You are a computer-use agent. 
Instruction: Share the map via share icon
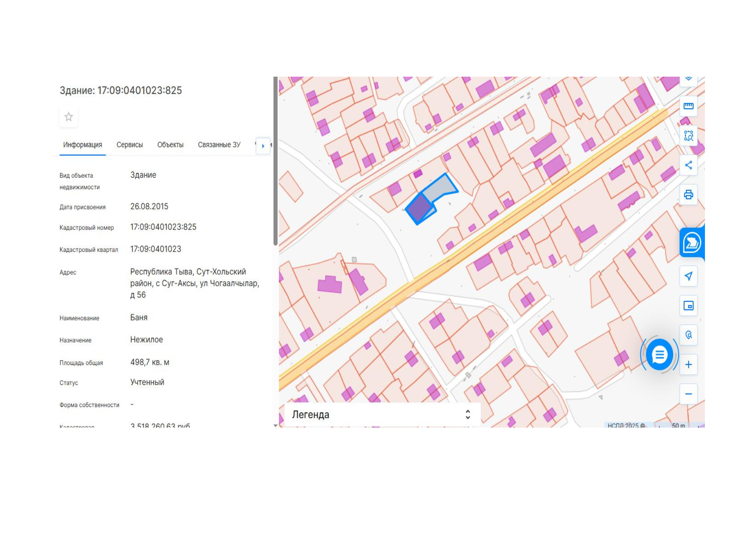[x=688, y=165]
